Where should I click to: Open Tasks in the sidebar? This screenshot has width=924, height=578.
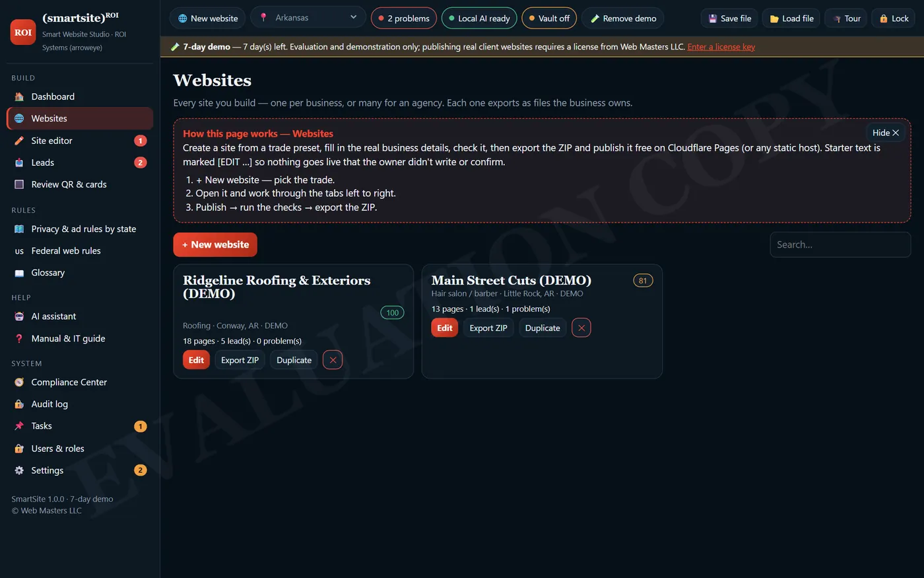click(80, 426)
